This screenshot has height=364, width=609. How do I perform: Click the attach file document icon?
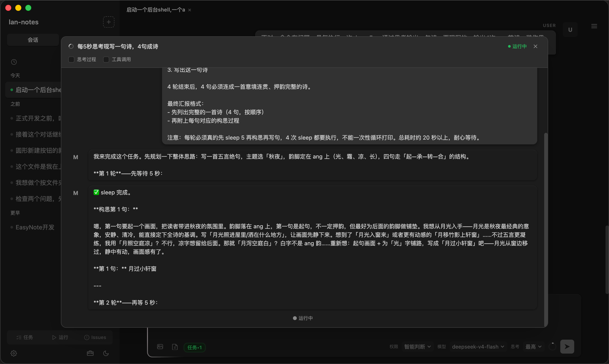175,347
